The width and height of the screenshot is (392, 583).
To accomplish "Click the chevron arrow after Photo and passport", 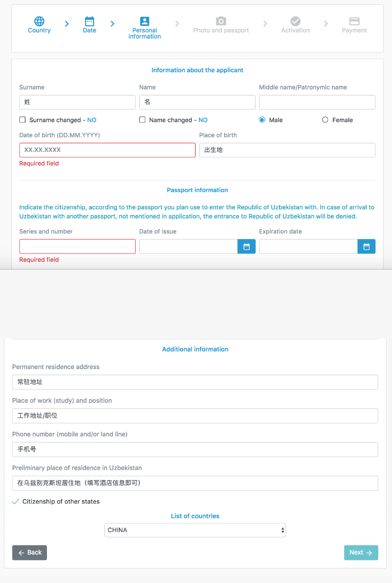I will 265,24.
